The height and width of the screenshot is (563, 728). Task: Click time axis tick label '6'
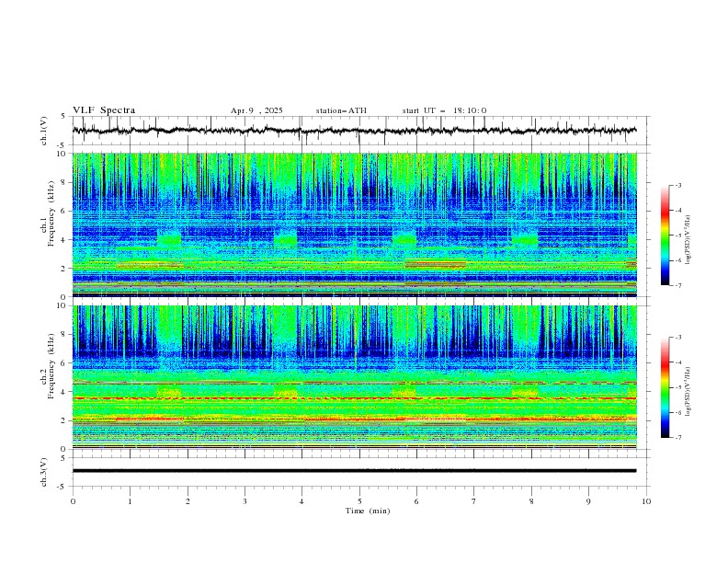tap(416, 501)
